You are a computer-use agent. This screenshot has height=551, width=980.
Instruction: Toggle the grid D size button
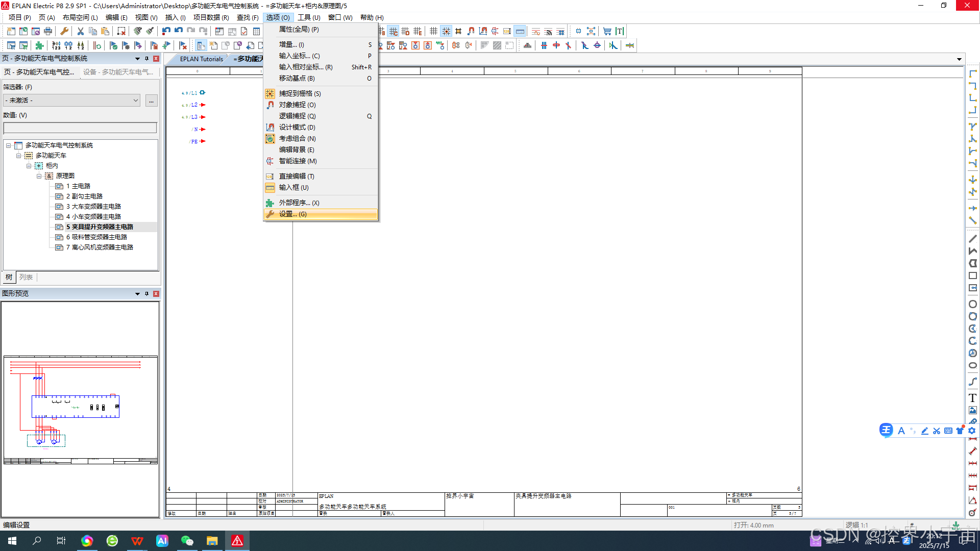tap(406, 32)
